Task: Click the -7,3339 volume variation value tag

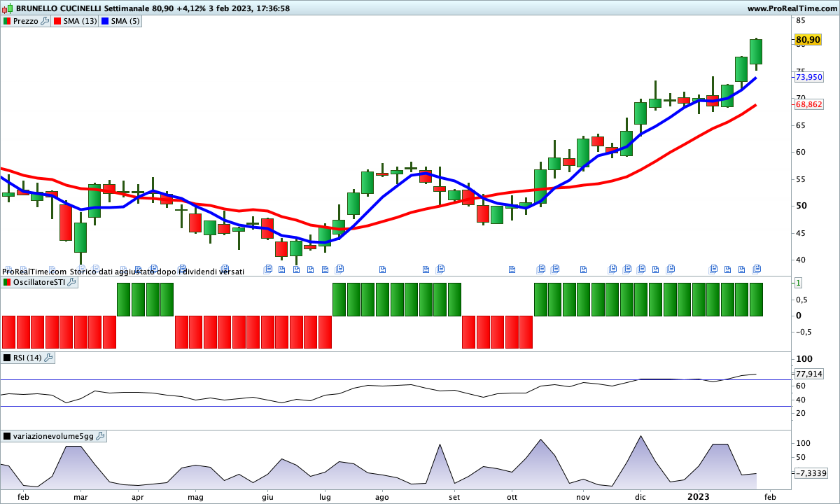Action: 811,473
